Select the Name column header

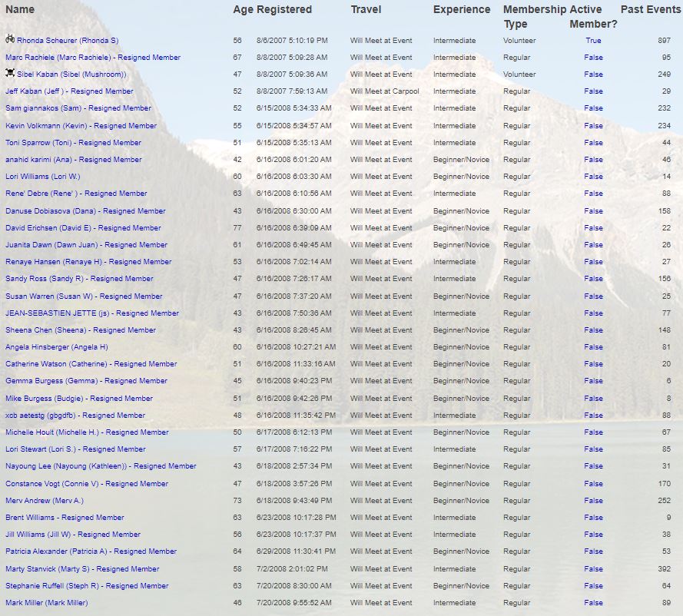coord(20,10)
